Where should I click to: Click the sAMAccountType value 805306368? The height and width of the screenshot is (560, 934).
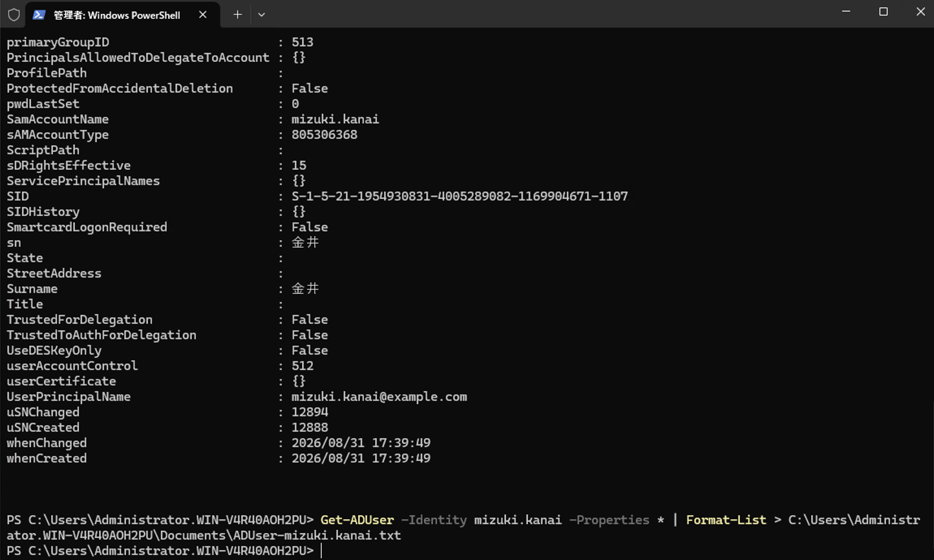coord(324,135)
